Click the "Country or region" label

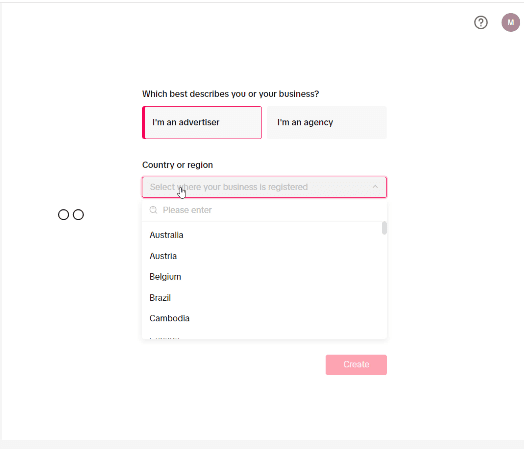(x=177, y=165)
